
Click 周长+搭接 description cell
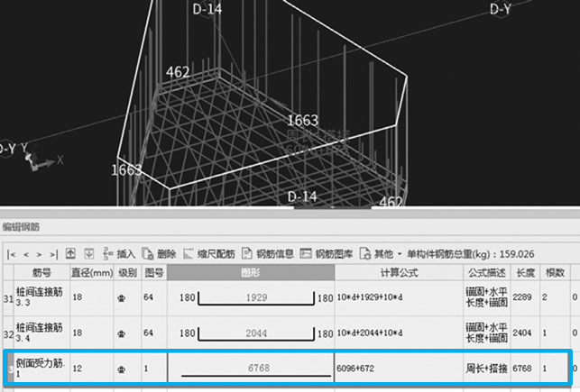click(486, 369)
